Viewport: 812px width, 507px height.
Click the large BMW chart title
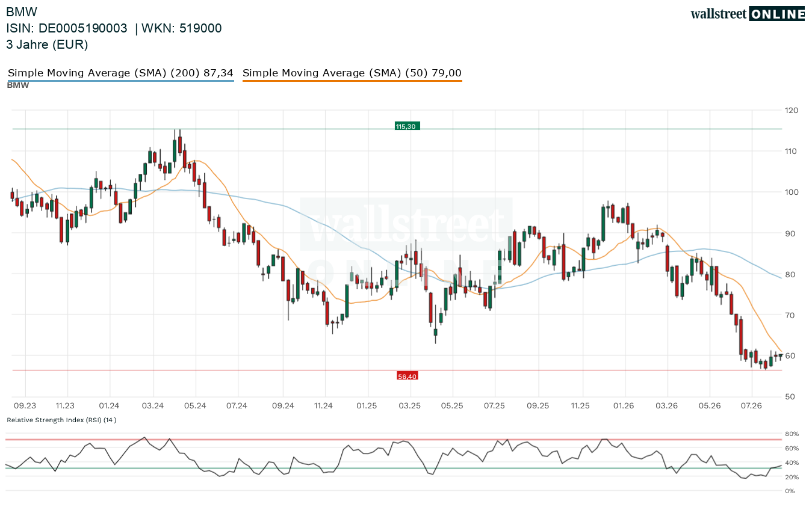pyautogui.click(x=20, y=12)
